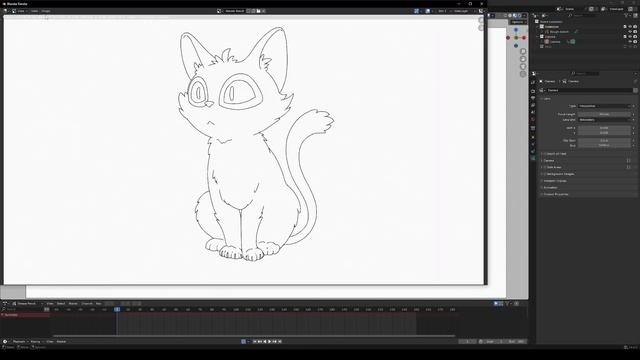The height and width of the screenshot is (360, 640).
Task: Toggle camera view navigation button
Action: [523, 67]
